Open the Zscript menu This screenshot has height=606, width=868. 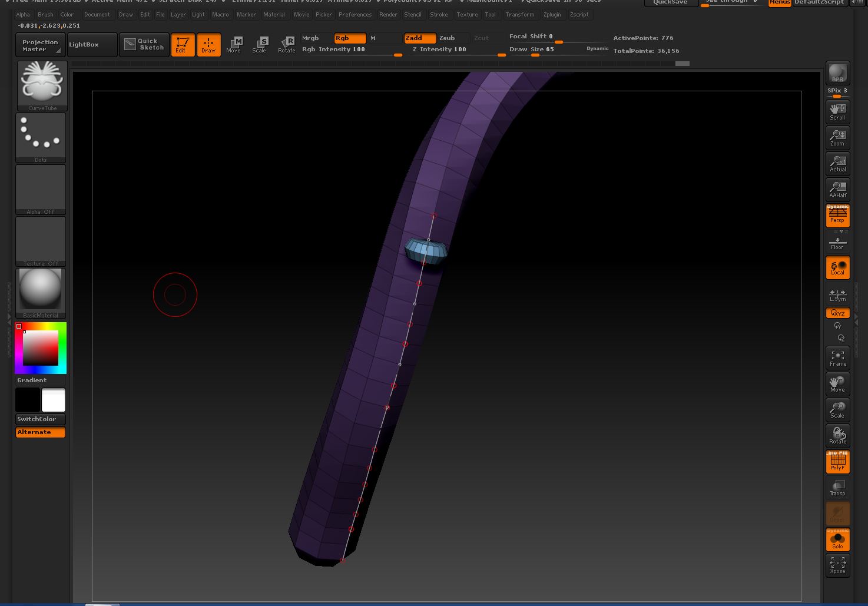click(x=579, y=15)
